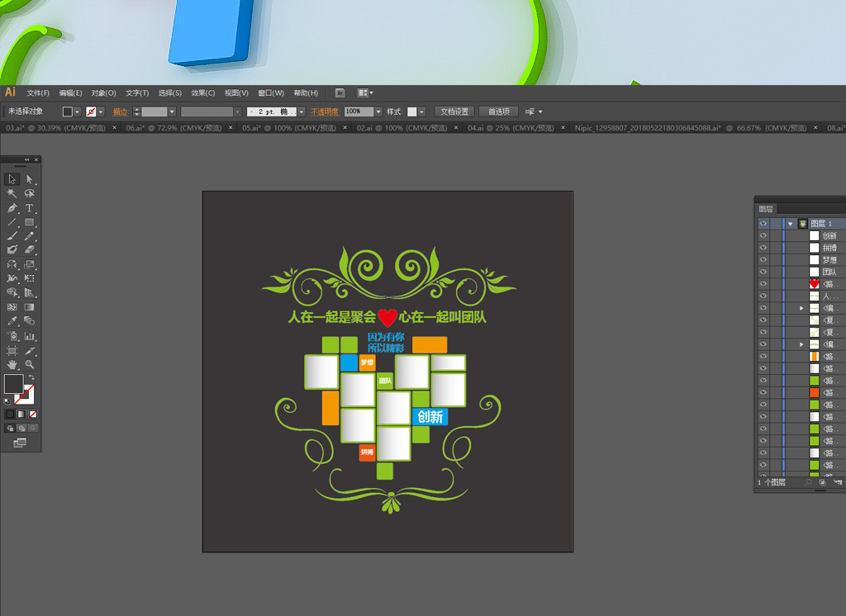Swap fill and stroke colors
The height and width of the screenshot is (616, 846).
[32, 377]
